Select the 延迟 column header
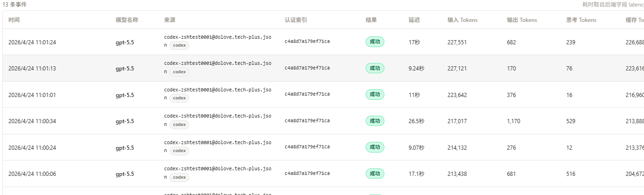This screenshot has height=195, width=644. click(414, 20)
